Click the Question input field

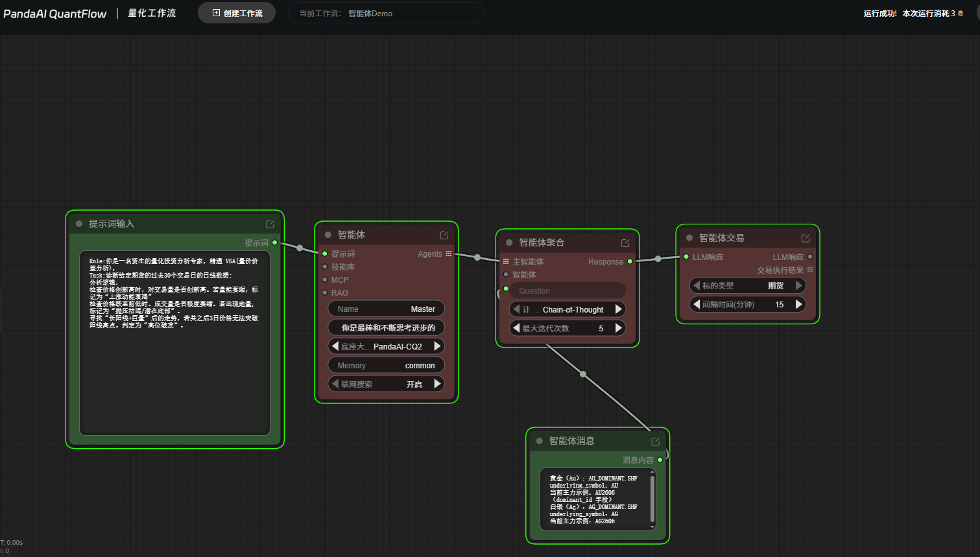click(x=568, y=290)
